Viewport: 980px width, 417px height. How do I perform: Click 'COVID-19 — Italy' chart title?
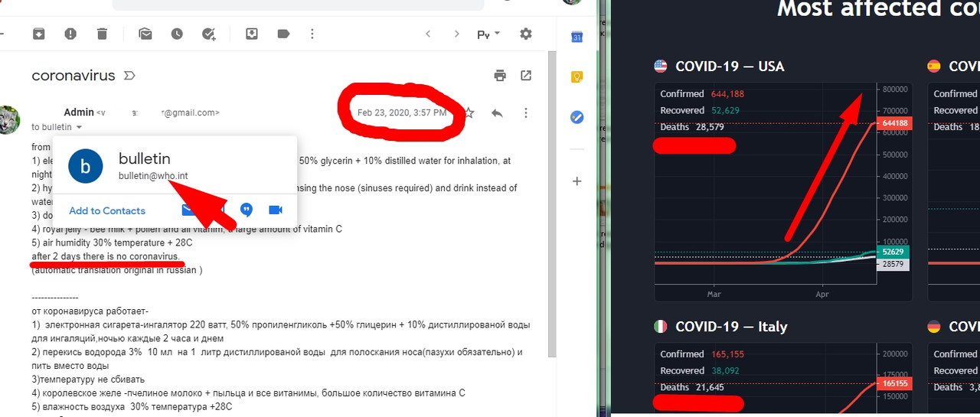click(731, 327)
